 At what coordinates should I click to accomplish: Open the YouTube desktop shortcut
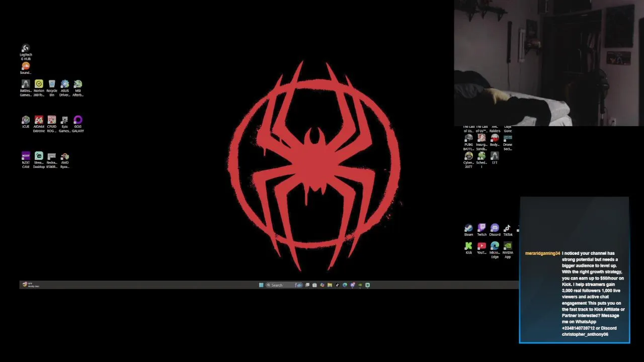pos(481,248)
